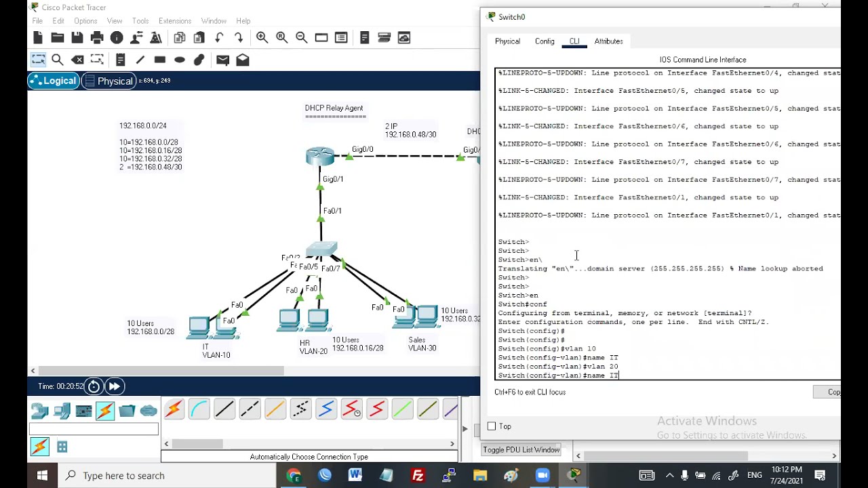Place a note with the Note tool
868x488 pixels.
click(x=120, y=60)
